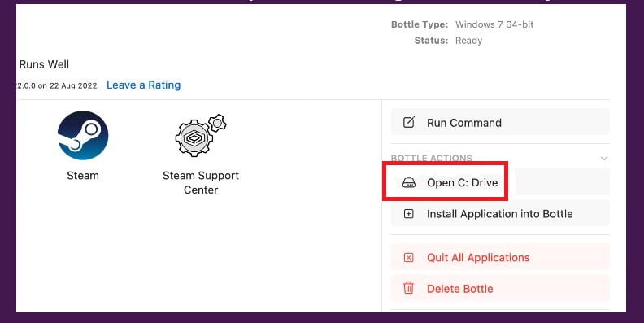The height and width of the screenshot is (323, 644).
Task: Choose the Delete Bottle action
Action: (x=500, y=288)
